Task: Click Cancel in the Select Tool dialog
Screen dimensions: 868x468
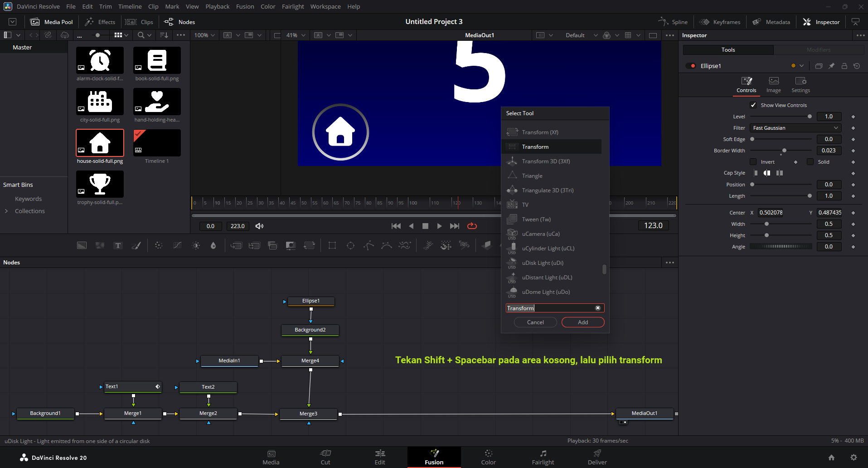Action: click(x=535, y=322)
